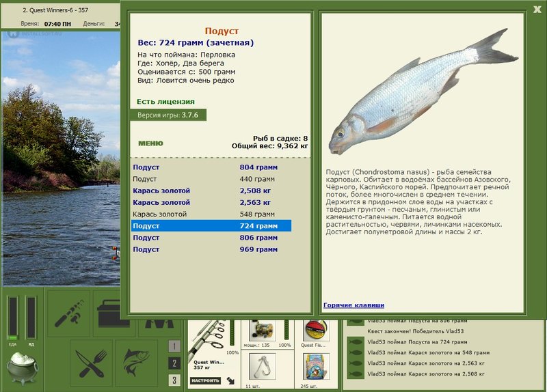The height and width of the screenshot is (392, 547).
Task: Select the bait package showing 245 шт.
Action: click(315, 367)
